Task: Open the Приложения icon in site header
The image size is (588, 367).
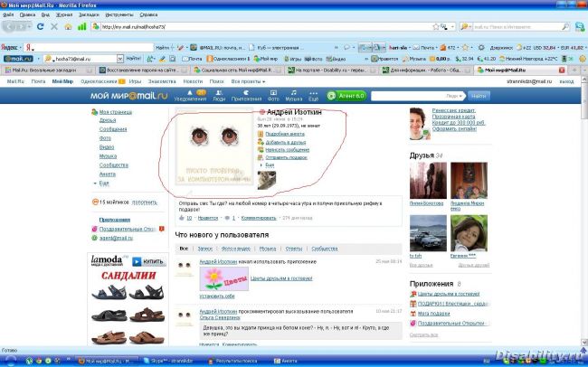Action: point(246,96)
